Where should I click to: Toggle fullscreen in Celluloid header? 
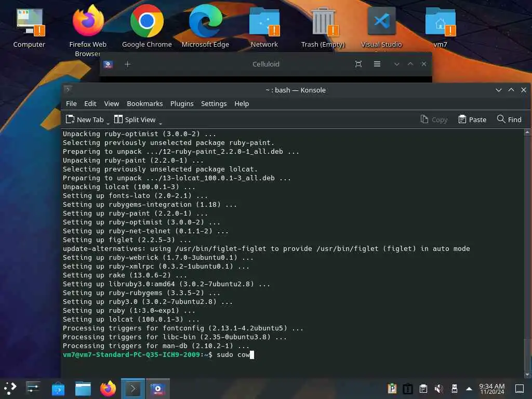[x=358, y=64]
